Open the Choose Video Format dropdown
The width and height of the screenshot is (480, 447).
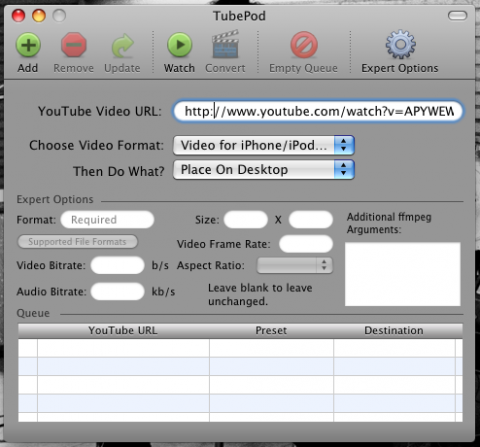(264, 145)
